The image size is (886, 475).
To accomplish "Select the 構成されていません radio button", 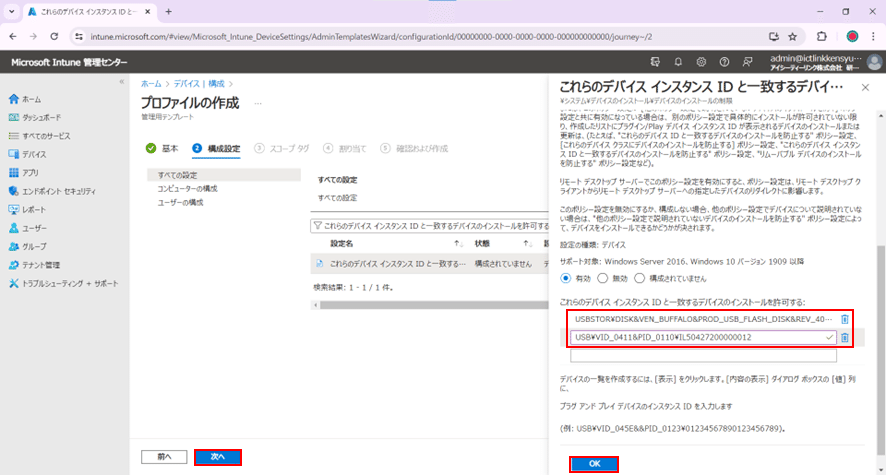I will [x=639, y=278].
